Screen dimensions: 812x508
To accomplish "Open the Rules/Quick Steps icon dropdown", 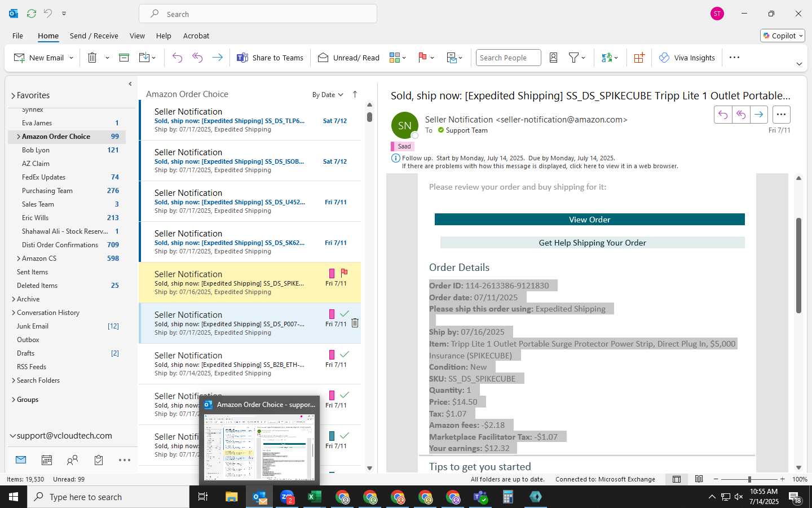I will (454, 58).
